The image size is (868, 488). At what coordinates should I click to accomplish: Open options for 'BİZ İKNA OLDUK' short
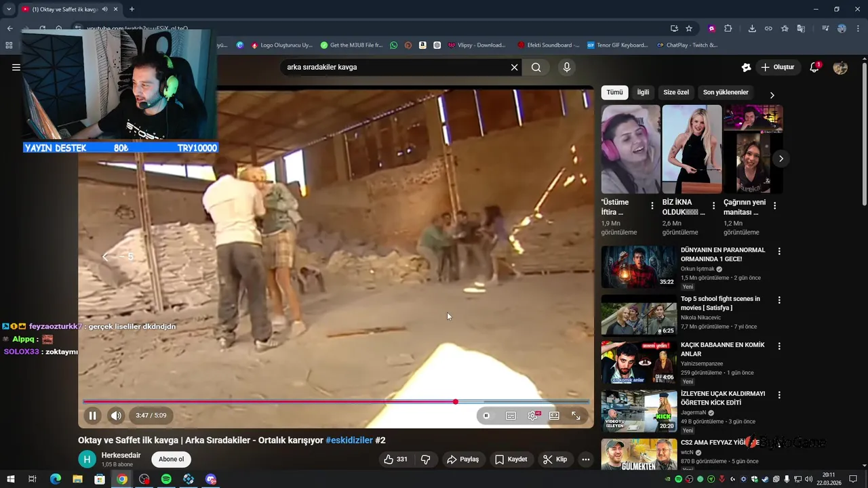coord(713,205)
